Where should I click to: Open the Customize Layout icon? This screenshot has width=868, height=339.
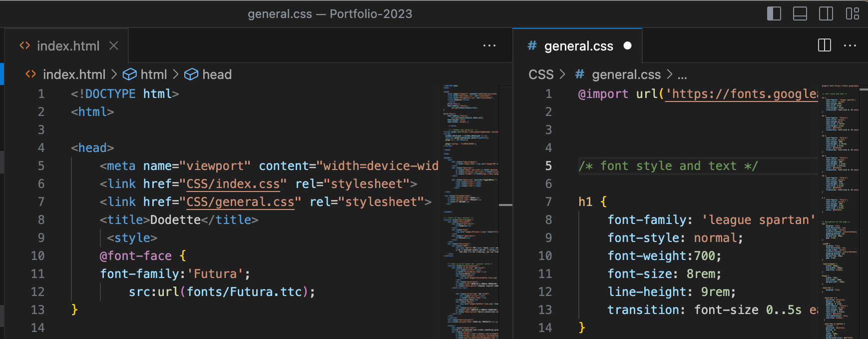point(853,13)
